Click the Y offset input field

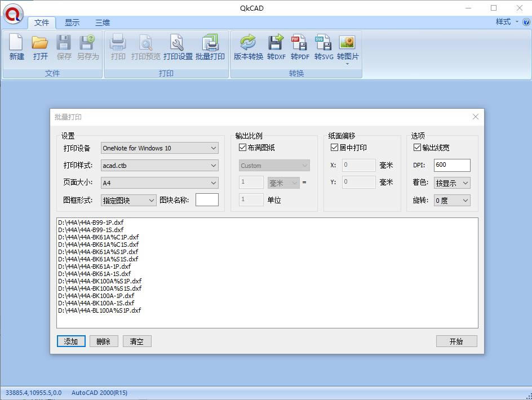[x=358, y=182]
